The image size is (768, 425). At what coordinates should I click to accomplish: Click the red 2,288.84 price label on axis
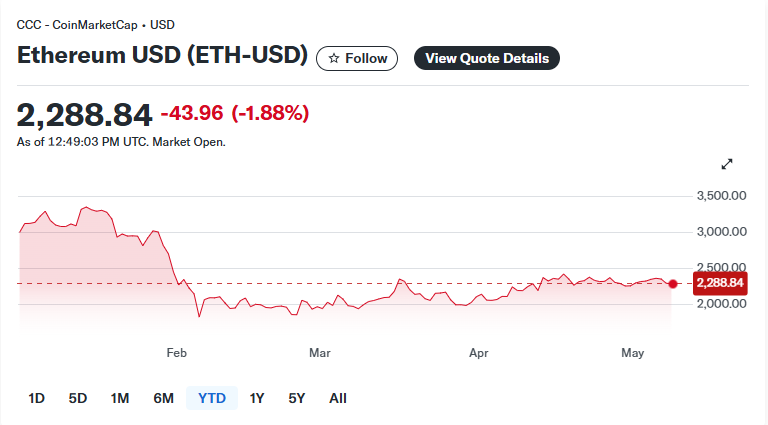point(720,283)
